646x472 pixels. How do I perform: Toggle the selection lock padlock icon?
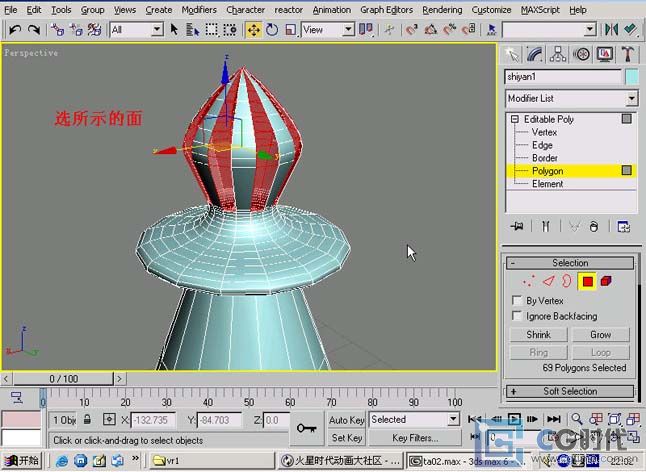point(87,420)
